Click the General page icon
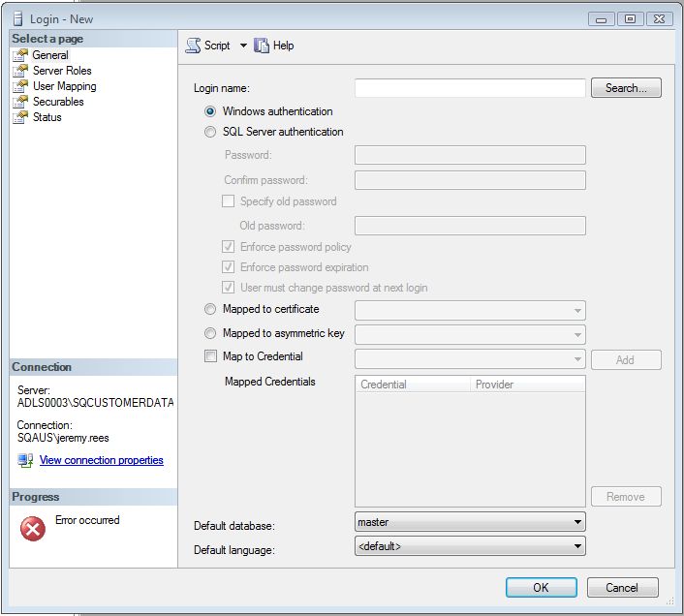The image size is (684, 616). [20, 55]
